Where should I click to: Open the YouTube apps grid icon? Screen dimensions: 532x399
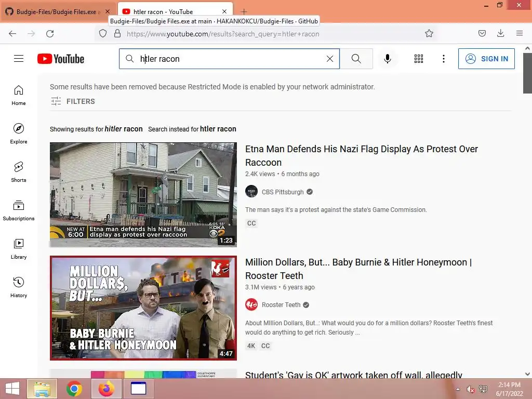(x=419, y=59)
